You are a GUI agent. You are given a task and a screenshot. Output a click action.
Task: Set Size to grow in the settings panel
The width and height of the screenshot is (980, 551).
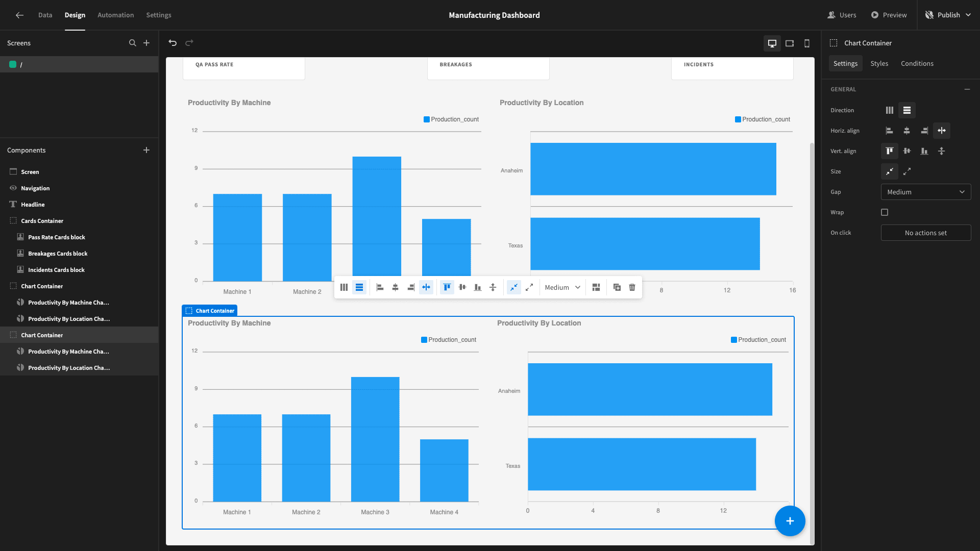coord(907,171)
